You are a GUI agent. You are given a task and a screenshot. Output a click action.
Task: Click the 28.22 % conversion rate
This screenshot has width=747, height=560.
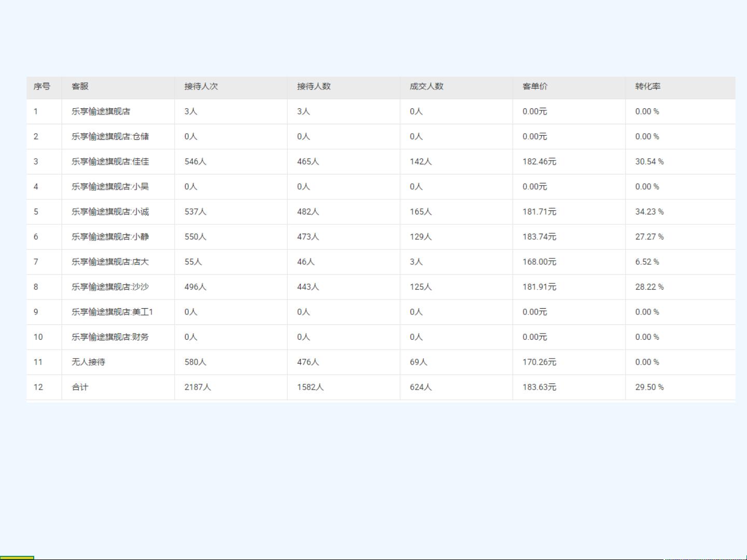pos(650,287)
